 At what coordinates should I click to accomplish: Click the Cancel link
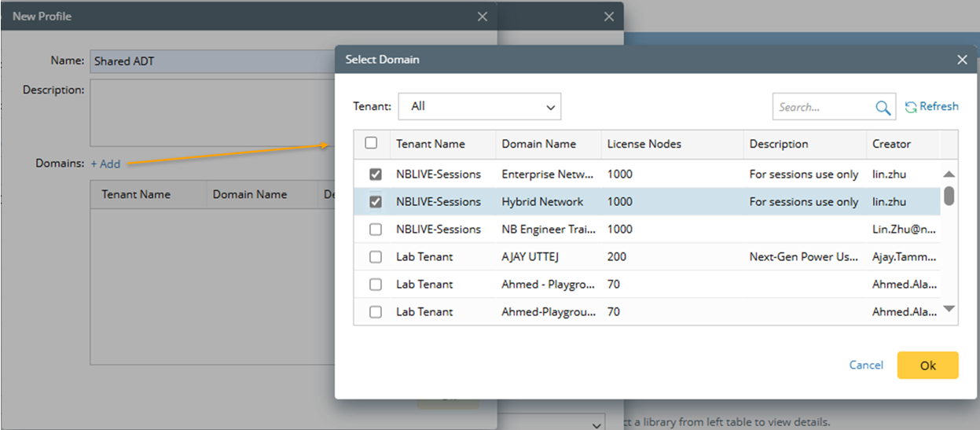pos(866,366)
